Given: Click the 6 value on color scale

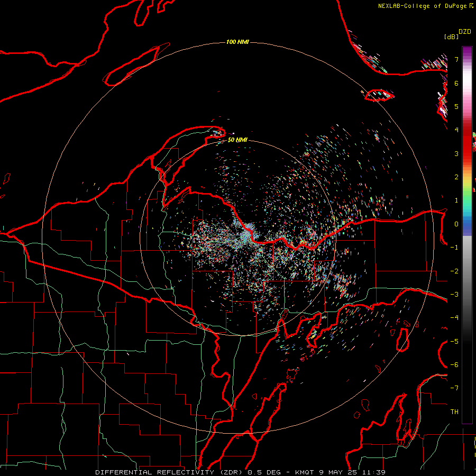Looking at the screenshot, I should pos(456,83).
